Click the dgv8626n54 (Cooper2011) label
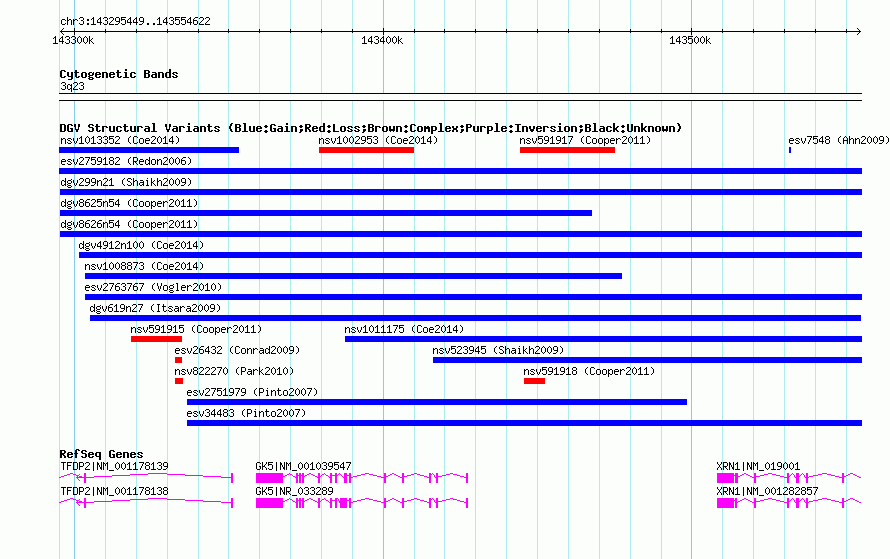The width and height of the screenshot is (890, 559). pos(129,224)
